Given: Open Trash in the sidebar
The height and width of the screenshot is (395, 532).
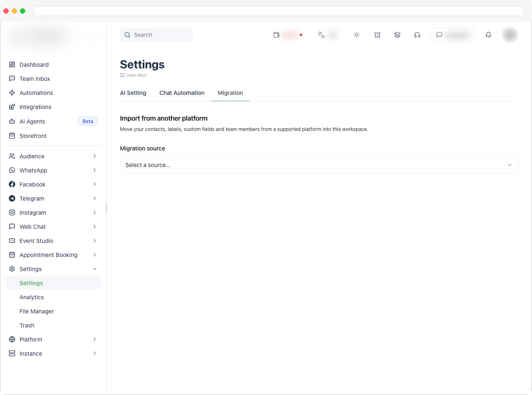Looking at the screenshot, I should 27,325.
